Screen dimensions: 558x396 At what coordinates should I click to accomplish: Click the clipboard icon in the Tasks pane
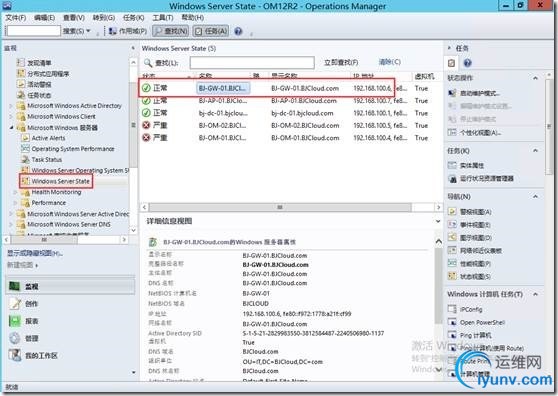pos(452,63)
